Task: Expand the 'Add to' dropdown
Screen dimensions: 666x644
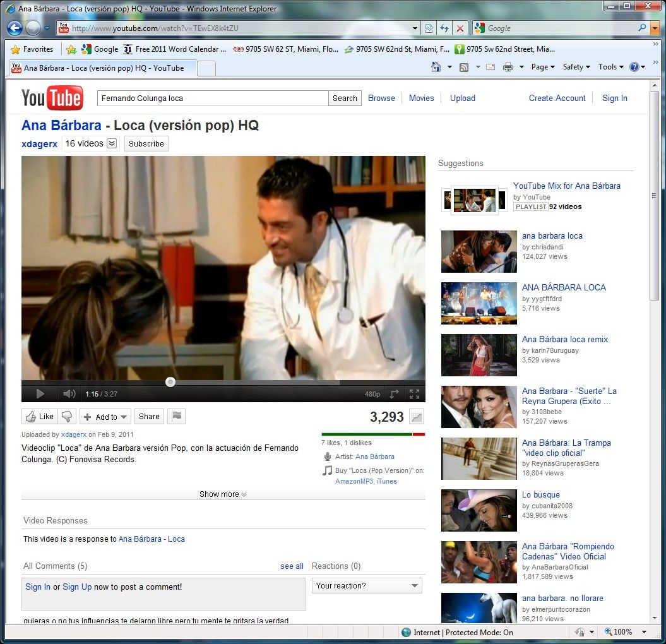Action: click(104, 417)
